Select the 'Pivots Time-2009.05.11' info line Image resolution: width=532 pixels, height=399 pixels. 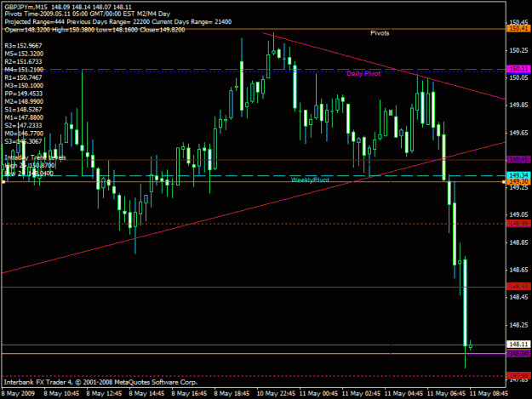(88, 14)
